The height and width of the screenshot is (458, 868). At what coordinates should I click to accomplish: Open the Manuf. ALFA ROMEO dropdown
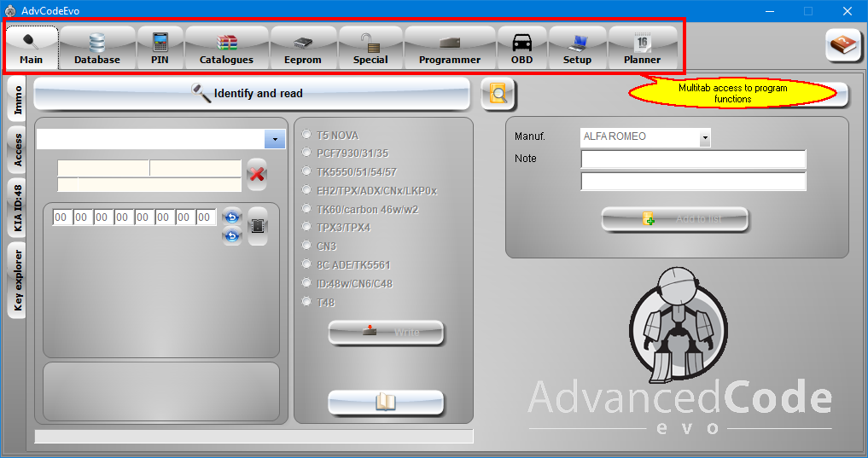704,137
